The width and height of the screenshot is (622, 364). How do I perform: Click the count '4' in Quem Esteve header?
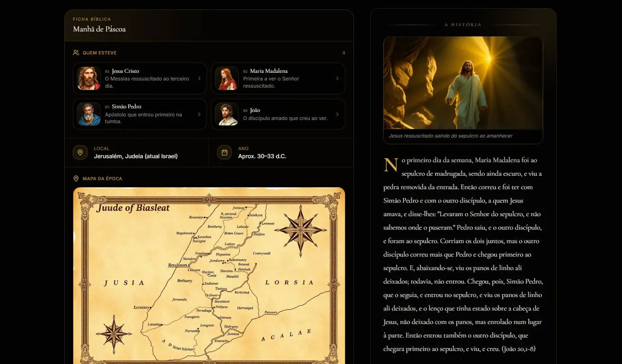(x=344, y=53)
